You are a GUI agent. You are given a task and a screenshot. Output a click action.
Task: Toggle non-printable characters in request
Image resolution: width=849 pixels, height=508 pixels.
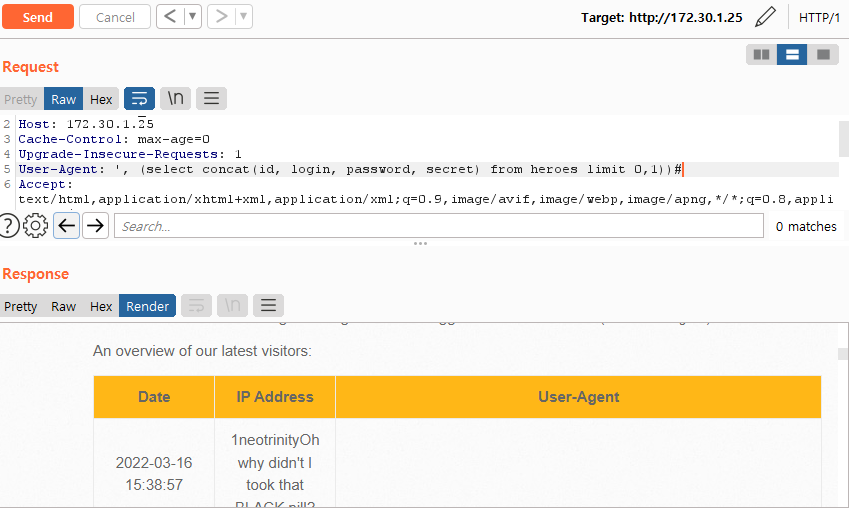coord(175,99)
